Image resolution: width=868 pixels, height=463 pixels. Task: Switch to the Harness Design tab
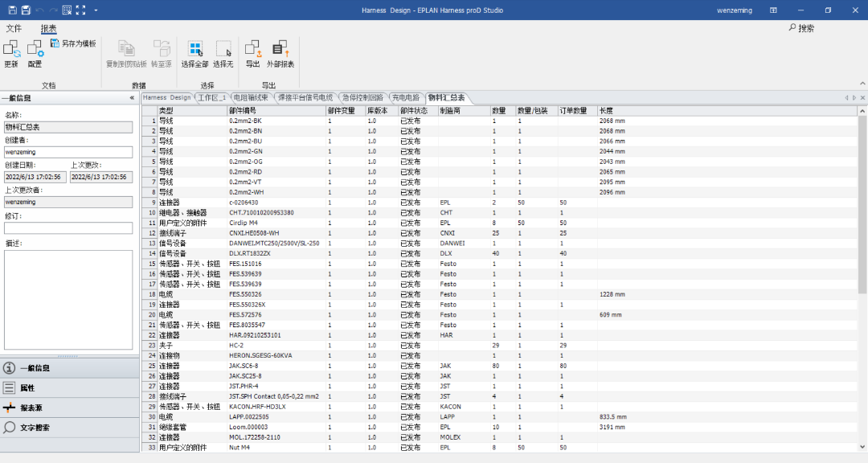coord(166,97)
